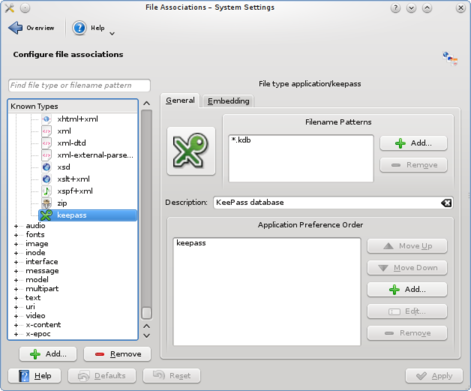Expand the video category
This screenshot has height=391, width=471.
(16, 316)
